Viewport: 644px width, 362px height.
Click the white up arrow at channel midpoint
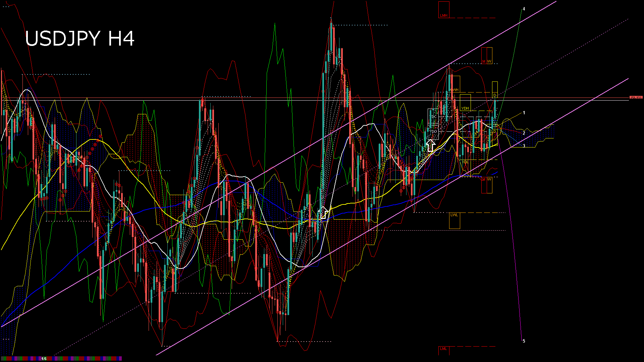click(x=323, y=213)
